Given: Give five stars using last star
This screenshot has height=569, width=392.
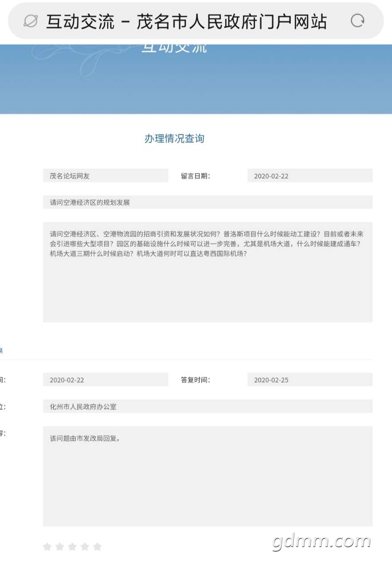Looking at the screenshot, I should [x=97, y=547].
